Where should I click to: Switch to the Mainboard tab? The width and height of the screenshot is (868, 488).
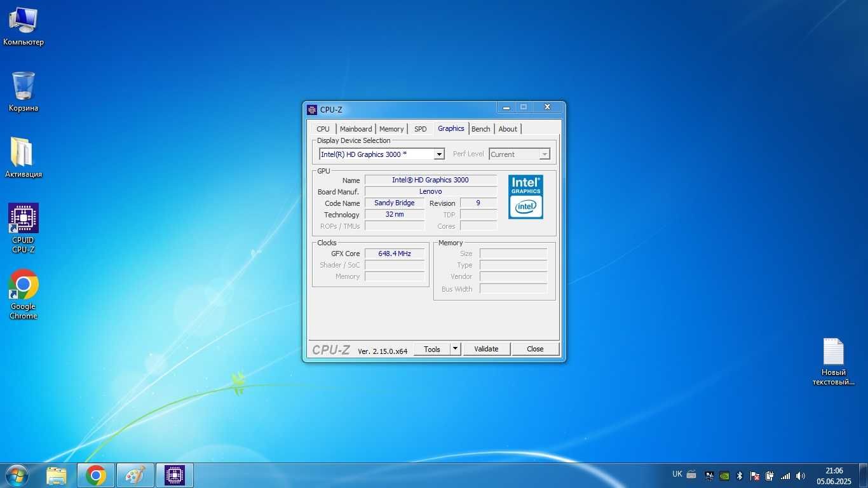coord(356,129)
